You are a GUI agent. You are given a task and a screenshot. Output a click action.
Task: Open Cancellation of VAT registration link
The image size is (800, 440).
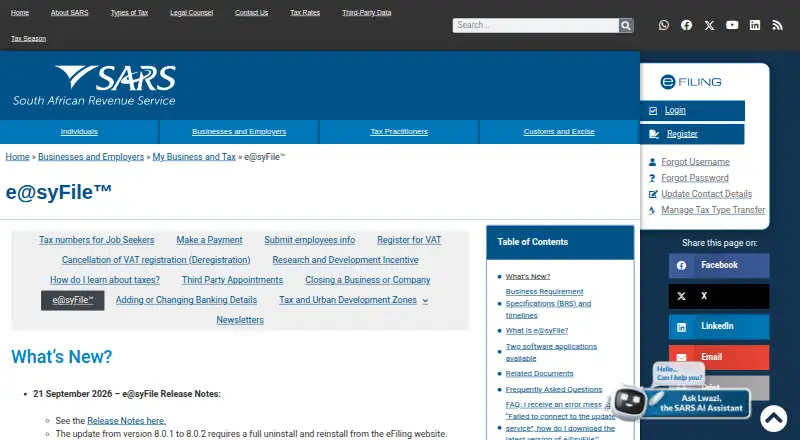tap(156, 260)
